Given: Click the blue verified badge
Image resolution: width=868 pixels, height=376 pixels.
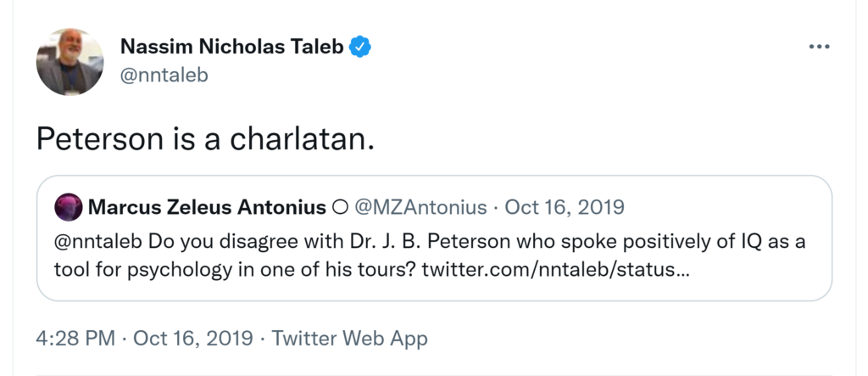Looking at the screenshot, I should click(x=361, y=48).
